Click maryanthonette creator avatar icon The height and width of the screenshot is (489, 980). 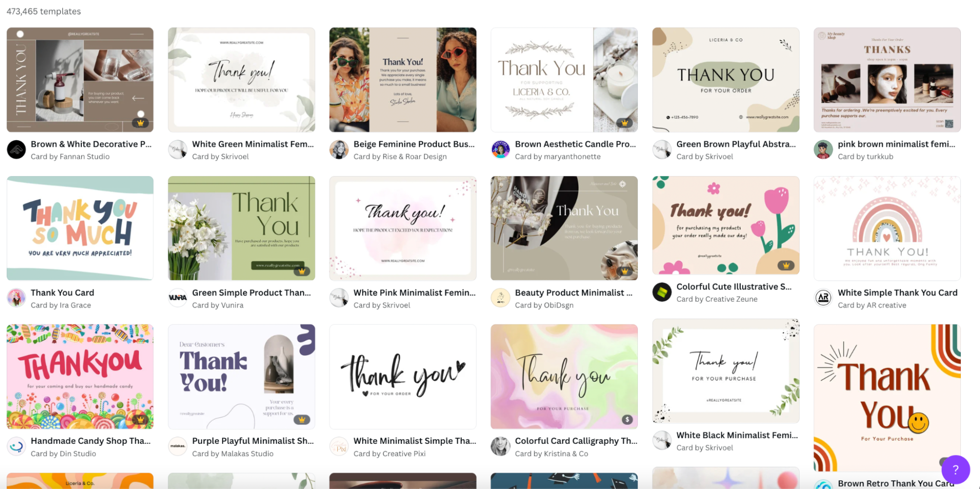(501, 150)
